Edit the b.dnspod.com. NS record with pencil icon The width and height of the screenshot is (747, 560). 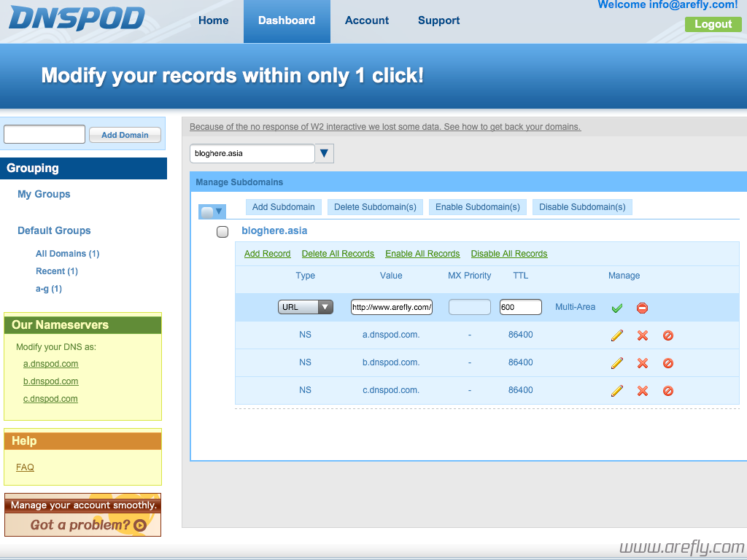coord(617,363)
